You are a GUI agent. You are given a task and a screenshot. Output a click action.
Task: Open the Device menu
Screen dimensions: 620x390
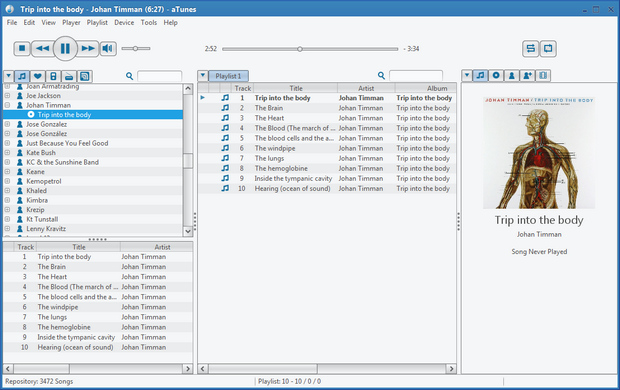click(124, 23)
